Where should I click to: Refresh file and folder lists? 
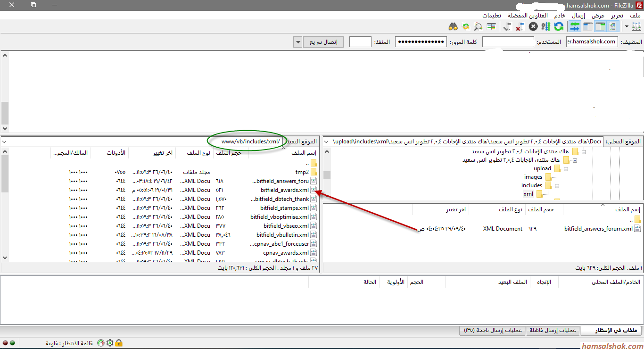(x=559, y=26)
